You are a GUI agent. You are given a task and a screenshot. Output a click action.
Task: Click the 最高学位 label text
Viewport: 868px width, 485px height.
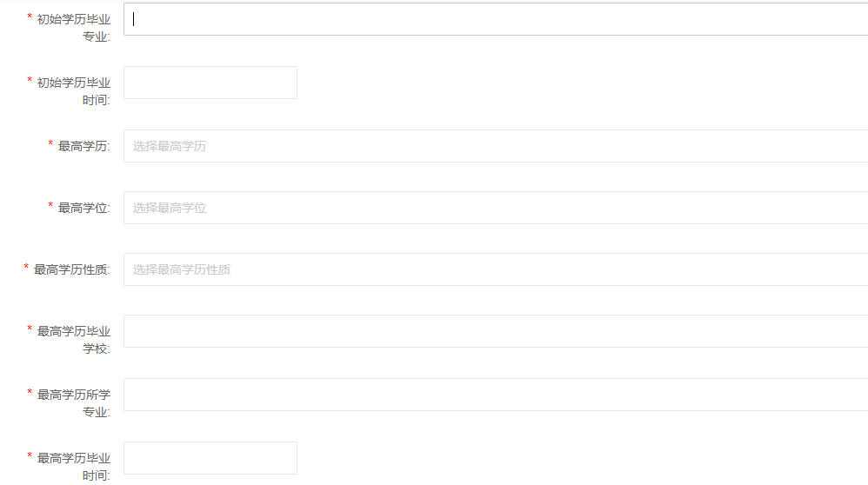click(83, 208)
